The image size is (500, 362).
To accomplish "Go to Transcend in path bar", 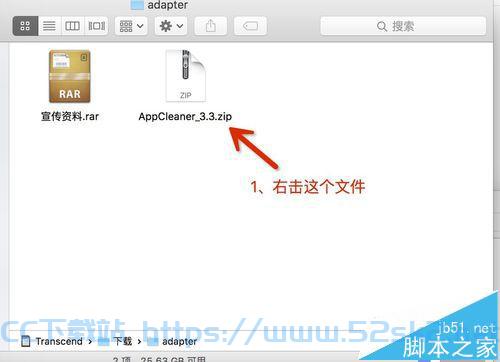I will click(x=59, y=341).
